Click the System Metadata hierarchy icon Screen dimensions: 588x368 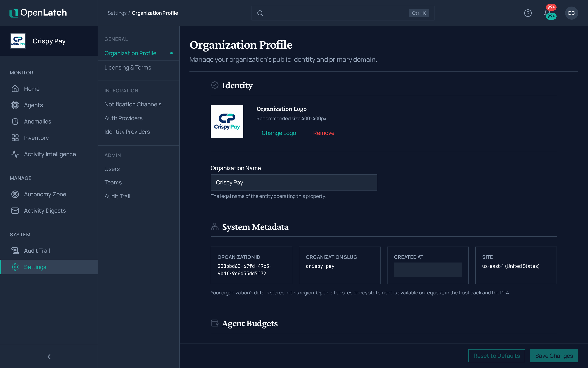[x=215, y=227]
